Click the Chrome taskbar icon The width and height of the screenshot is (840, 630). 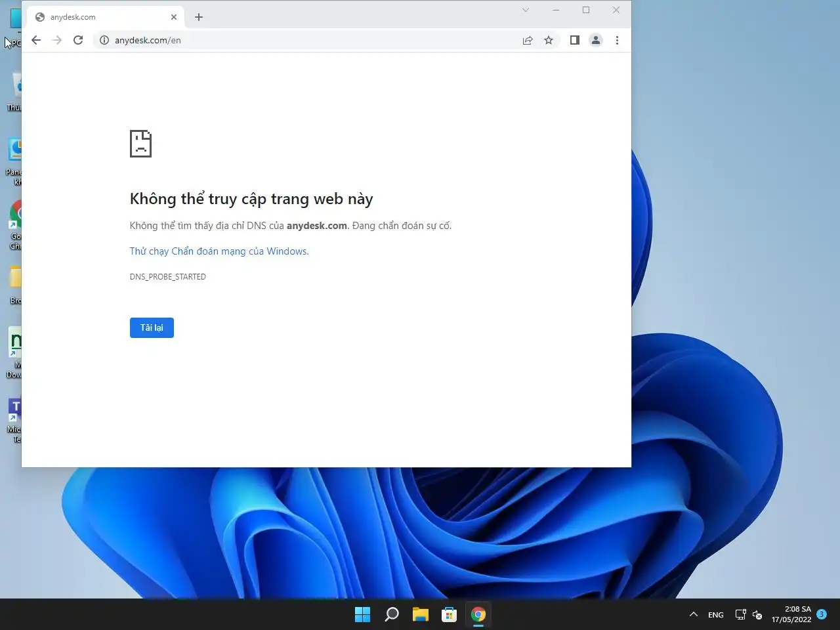(x=478, y=614)
